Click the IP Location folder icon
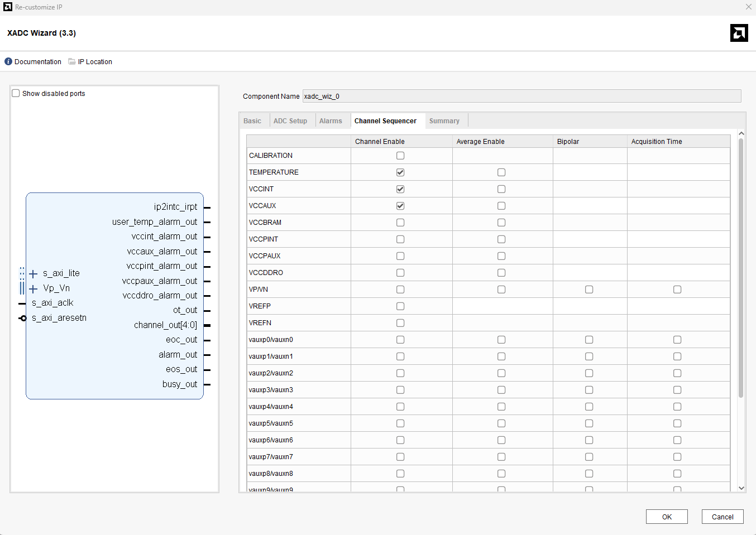The image size is (756, 535). [x=72, y=61]
